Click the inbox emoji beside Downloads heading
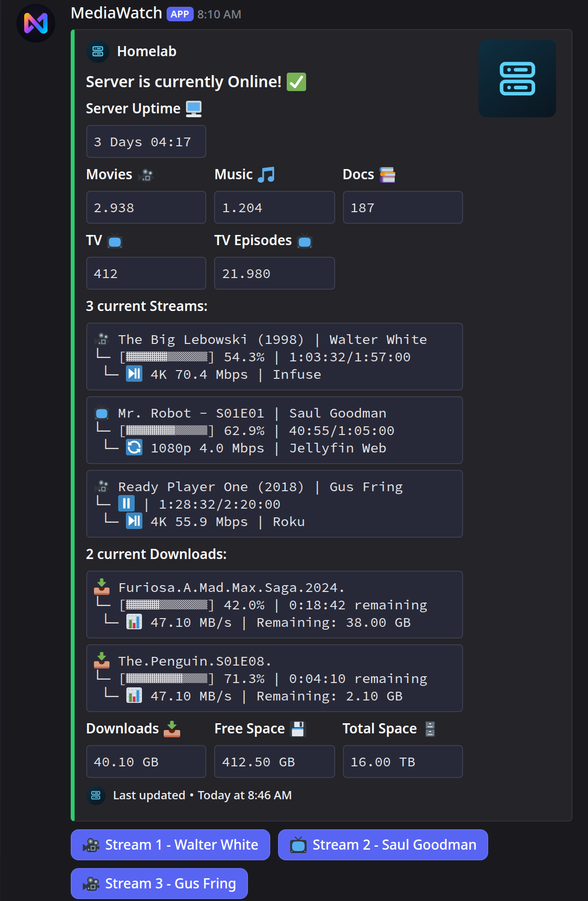Viewport: 588px width, 901px height. 172,729
